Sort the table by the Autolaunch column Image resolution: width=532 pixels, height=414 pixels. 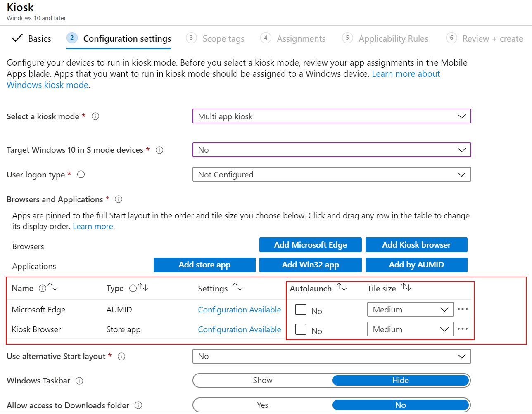point(342,287)
